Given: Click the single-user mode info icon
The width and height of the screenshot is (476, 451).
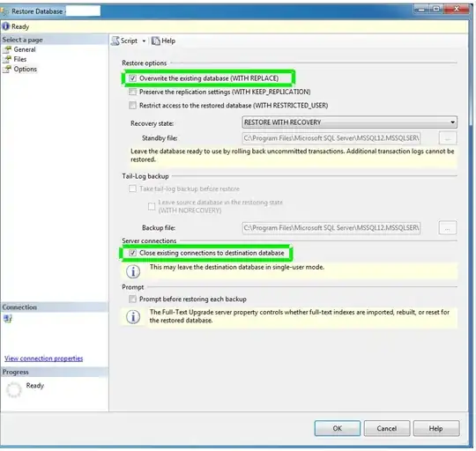Looking at the screenshot, I should pyautogui.click(x=133, y=271).
